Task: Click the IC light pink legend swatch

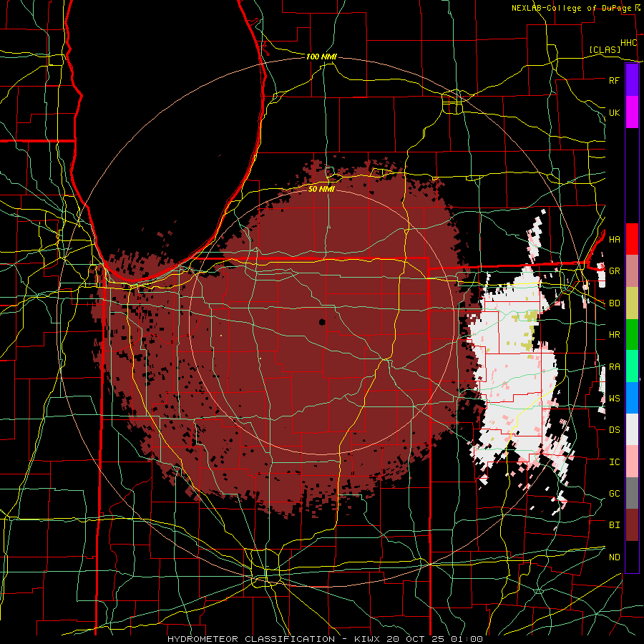Action: click(x=632, y=462)
